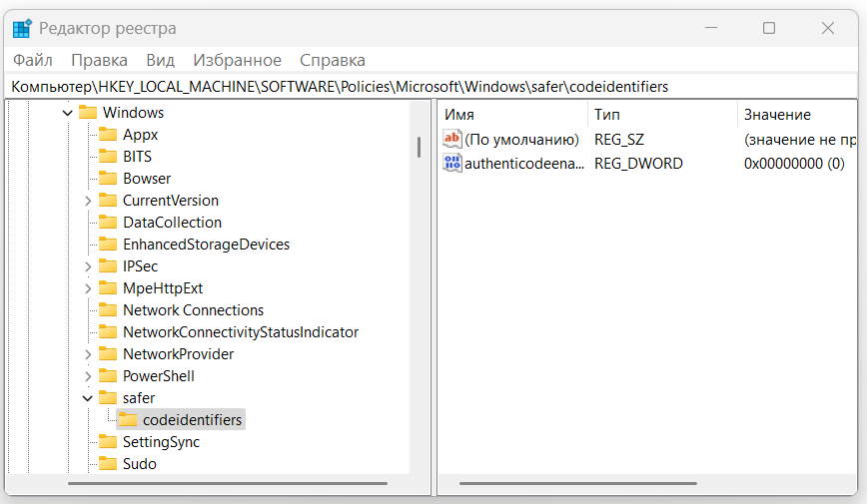This screenshot has width=867, height=504.
Task: Expand the MpeHttpExt key
Action: click(88, 288)
